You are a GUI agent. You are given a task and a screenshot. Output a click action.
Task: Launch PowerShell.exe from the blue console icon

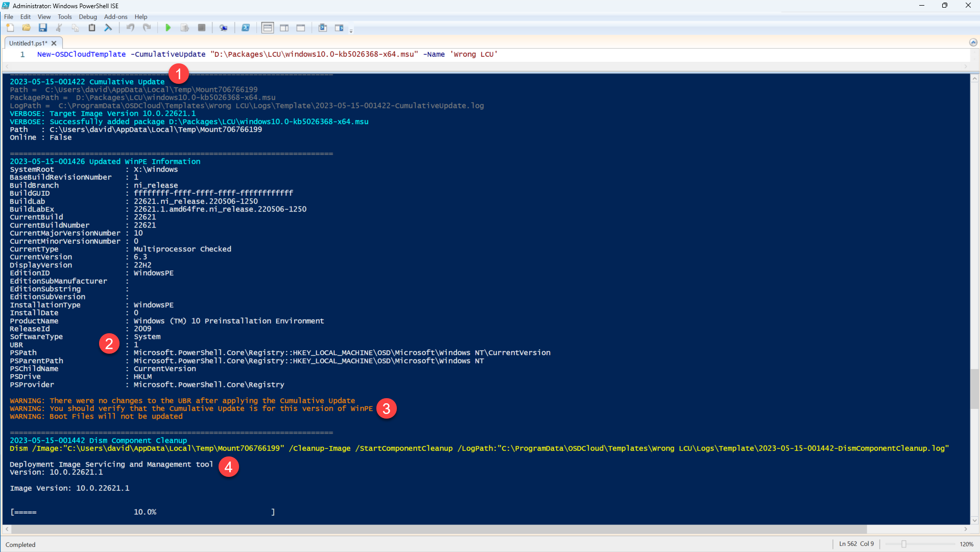pos(246,28)
